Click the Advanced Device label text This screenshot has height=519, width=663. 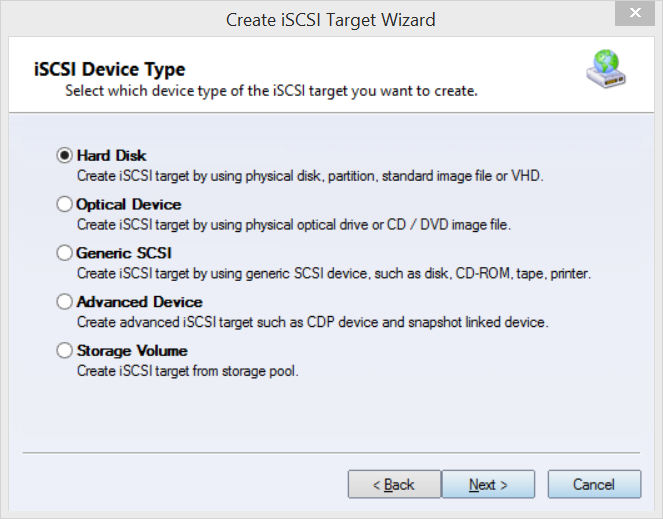[x=140, y=302]
